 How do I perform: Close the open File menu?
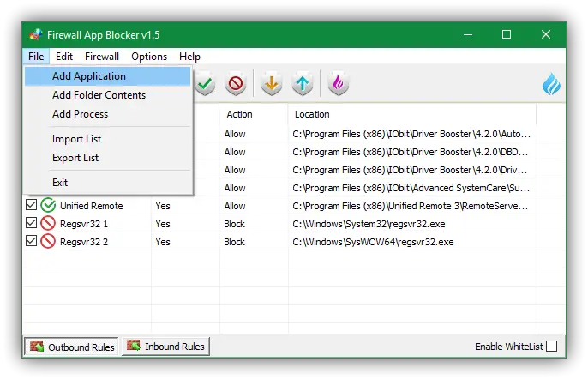tap(36, 57)
